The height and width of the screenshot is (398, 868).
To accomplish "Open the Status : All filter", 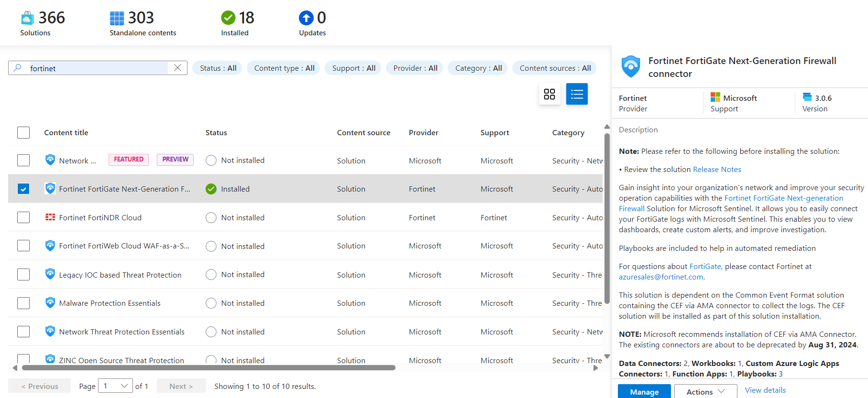I will coord(218,68).
